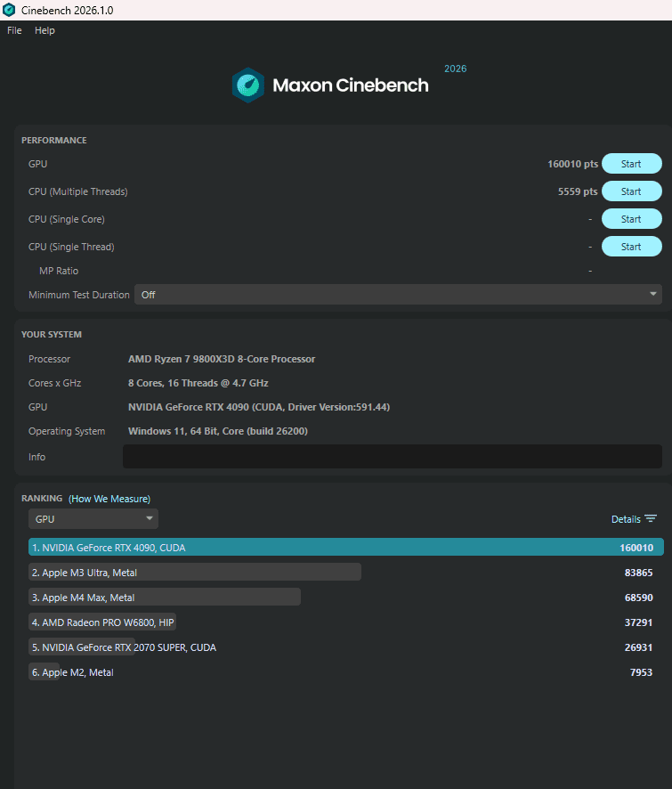Click the Windows 11 operating system text
This screenshot has height=789, width=672.
(x=218, y=431)
